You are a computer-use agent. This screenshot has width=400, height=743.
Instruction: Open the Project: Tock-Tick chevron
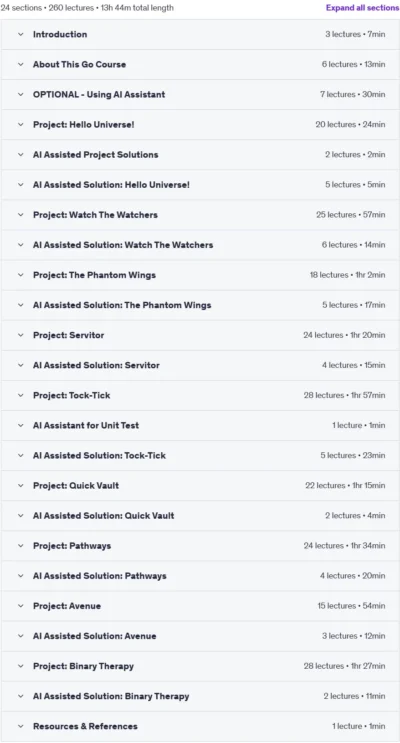click(20, 395)
